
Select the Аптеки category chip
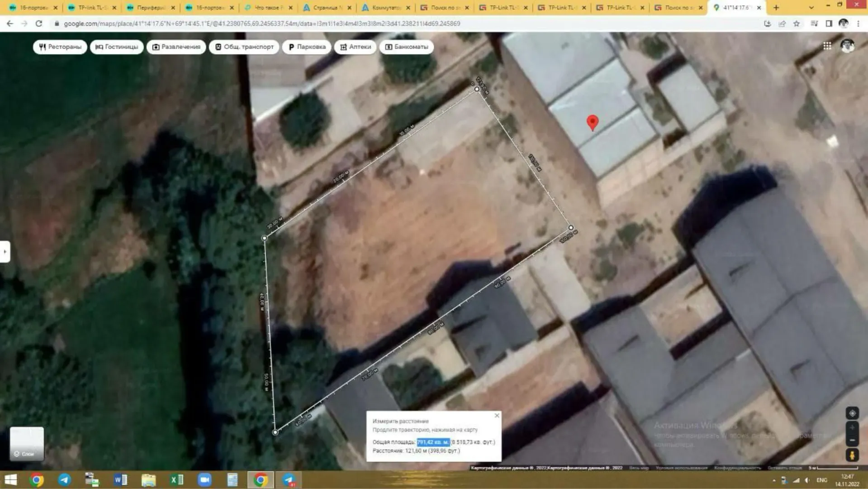click(355, 47)
